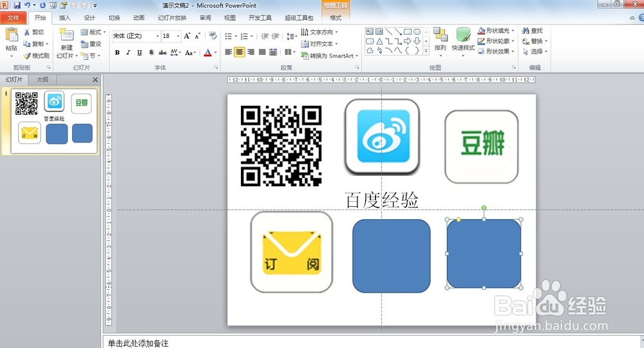This screenshot has height=348, width=644.
Task: Switch to Slide Show (幻灯片放映) tab
Action: pos(172,17)
